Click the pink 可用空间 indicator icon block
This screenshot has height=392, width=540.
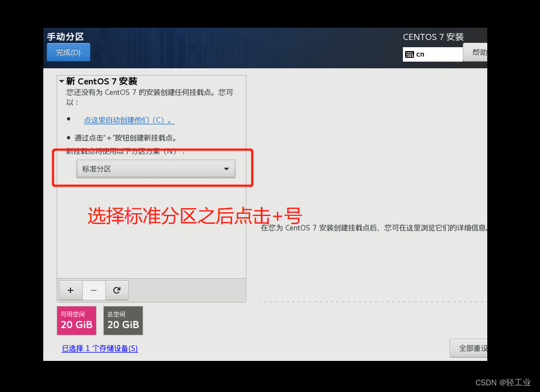[76, 320]
